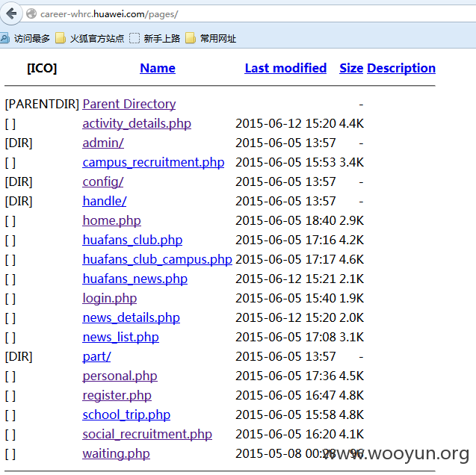Click the [DIR] label beside handle/

point(19,201)
